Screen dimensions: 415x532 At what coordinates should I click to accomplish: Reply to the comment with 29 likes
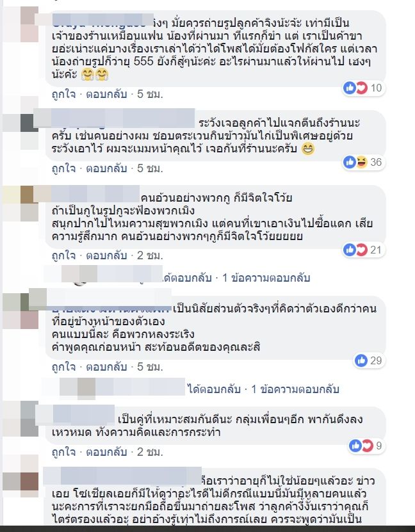106,367
